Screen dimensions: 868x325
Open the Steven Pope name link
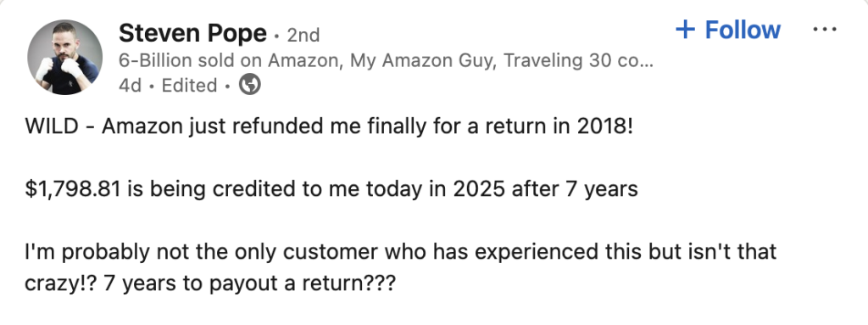click(192, 33)
